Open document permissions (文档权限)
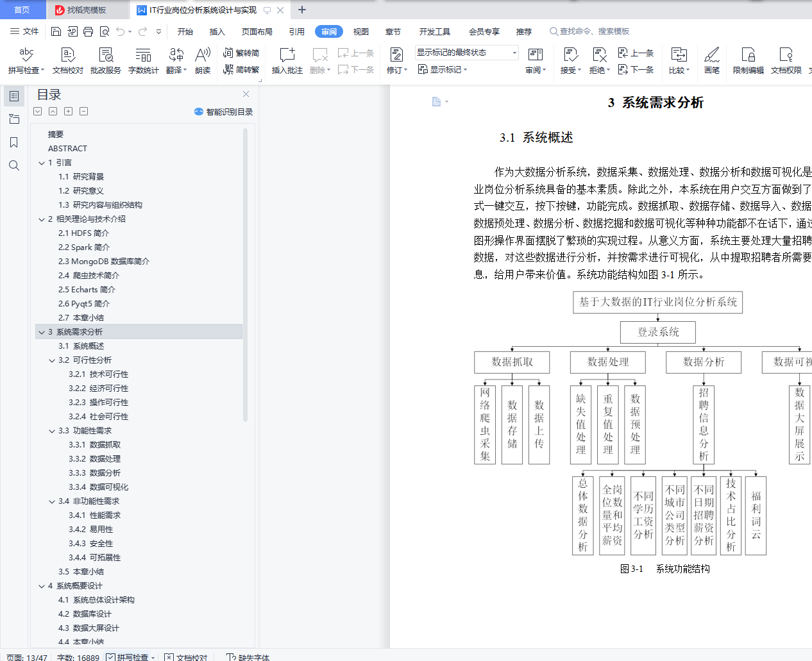 (786, 61)
